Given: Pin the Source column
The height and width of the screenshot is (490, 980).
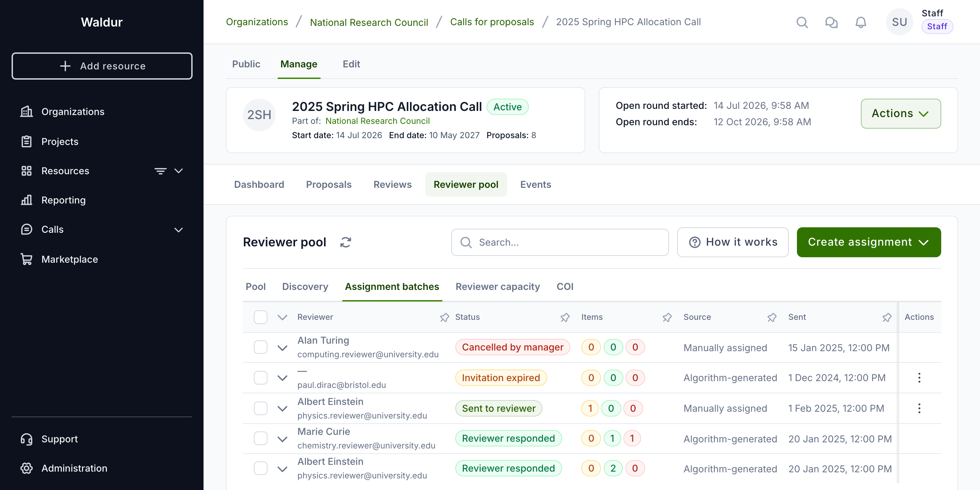Looking at the screenshot, I should point(771,317).
